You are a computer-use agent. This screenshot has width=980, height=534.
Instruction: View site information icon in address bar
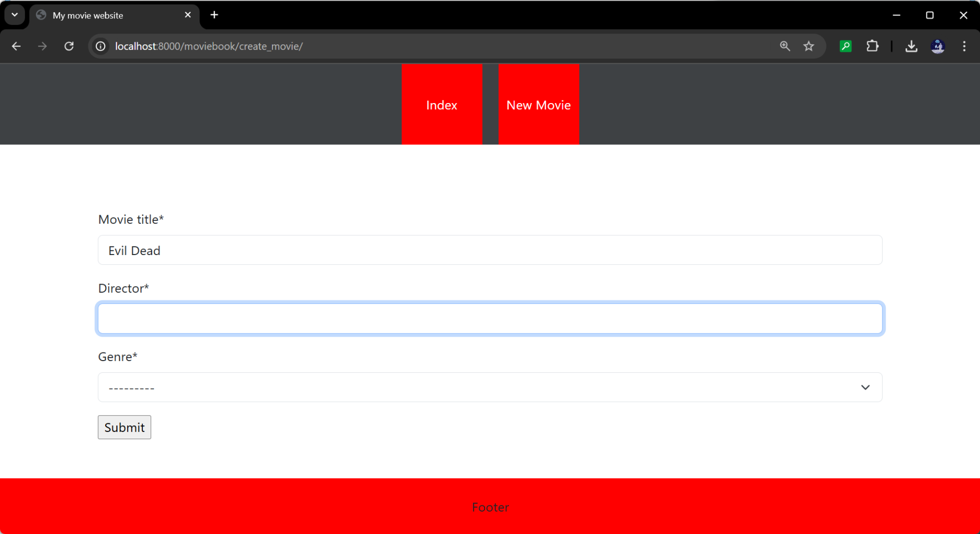point(101,46)
